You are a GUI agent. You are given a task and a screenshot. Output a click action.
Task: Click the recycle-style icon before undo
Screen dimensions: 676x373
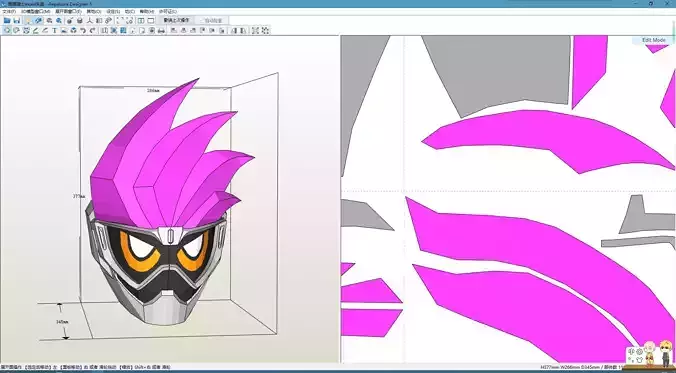pyautogui.click(x=73, y=30)
